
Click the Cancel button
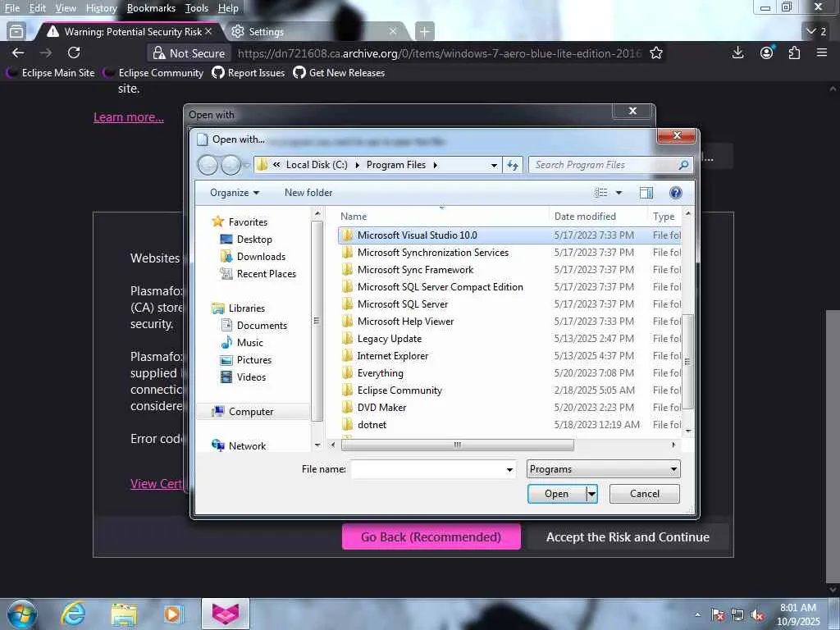[x=645, y=494]
